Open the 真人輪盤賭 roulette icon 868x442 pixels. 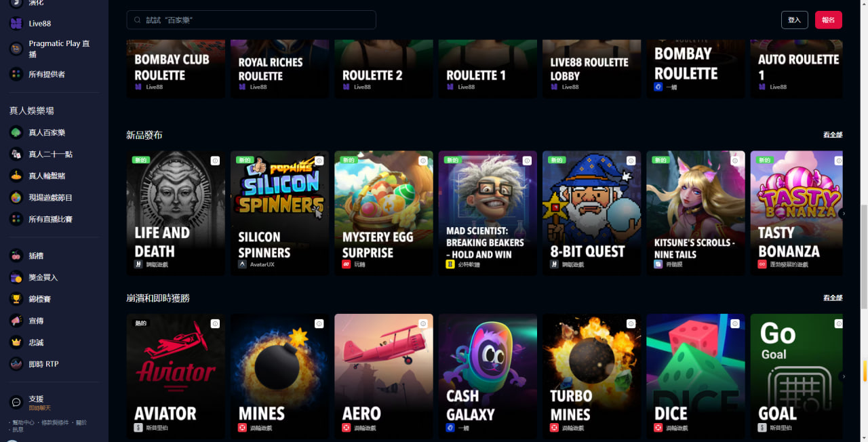pos(16,176)
